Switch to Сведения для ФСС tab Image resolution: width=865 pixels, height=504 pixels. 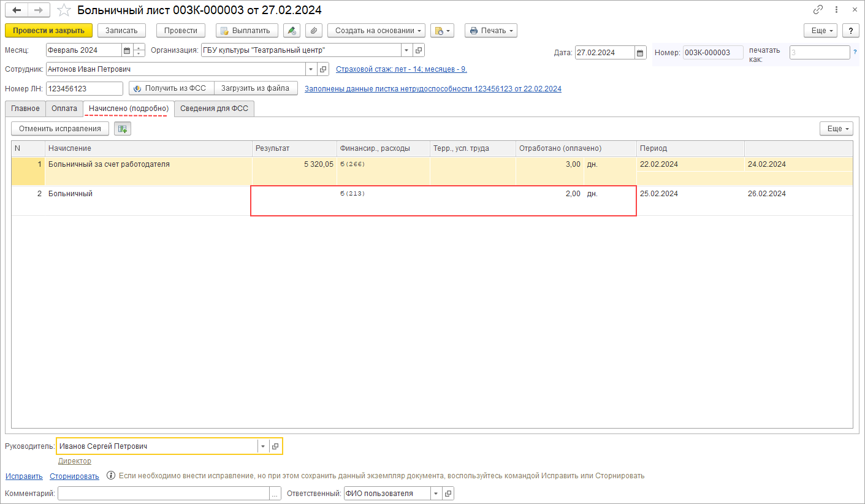pyautogui.click(x=214, y=109)
